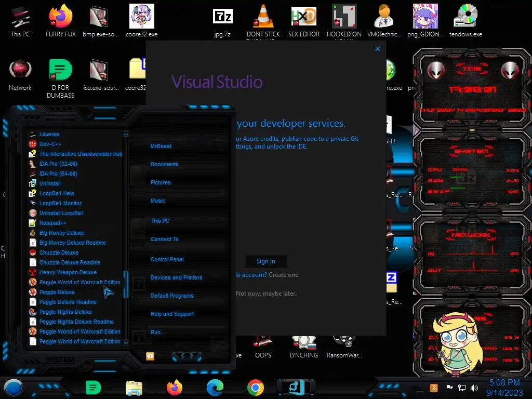Click the Sign in button
Screen dimensions: 532x399
[266, 261]
